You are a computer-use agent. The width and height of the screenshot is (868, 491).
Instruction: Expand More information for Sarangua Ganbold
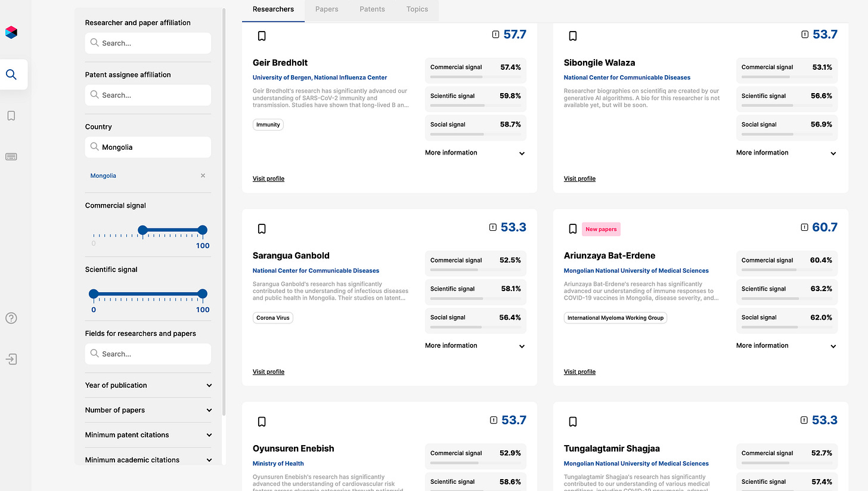coord(476,345)
